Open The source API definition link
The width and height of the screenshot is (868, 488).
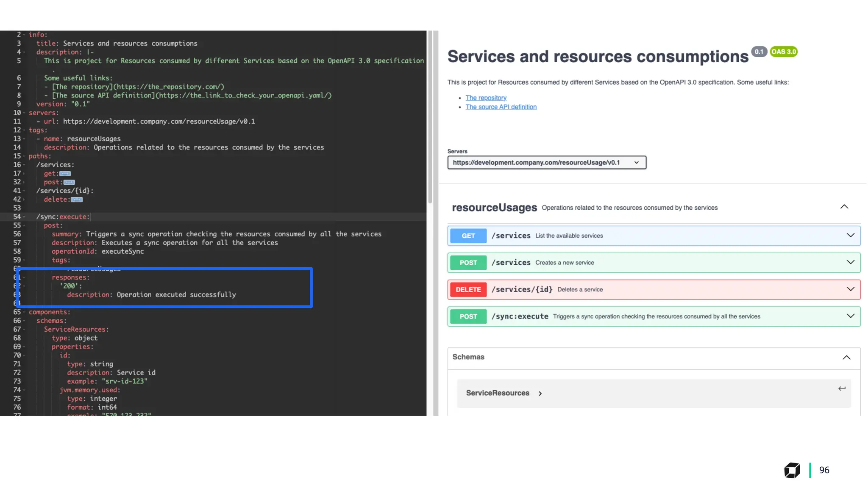(501, 107)
